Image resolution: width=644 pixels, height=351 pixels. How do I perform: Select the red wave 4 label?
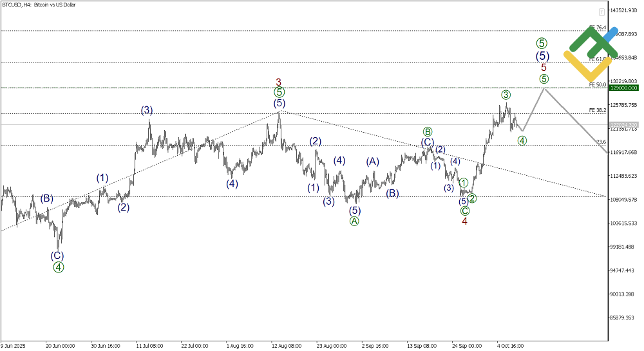coord(464,222)
